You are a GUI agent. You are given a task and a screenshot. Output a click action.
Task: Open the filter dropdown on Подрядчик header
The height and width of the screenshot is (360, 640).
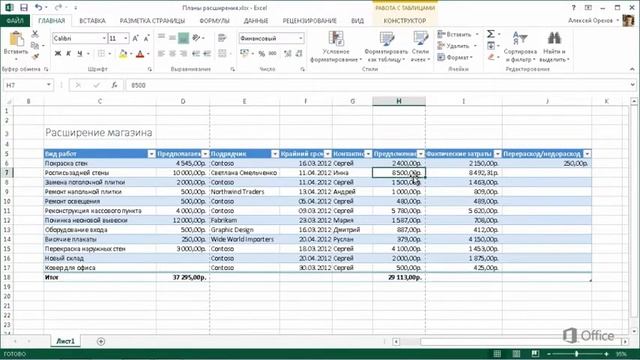pyautogui.click(x=275, y=154)
